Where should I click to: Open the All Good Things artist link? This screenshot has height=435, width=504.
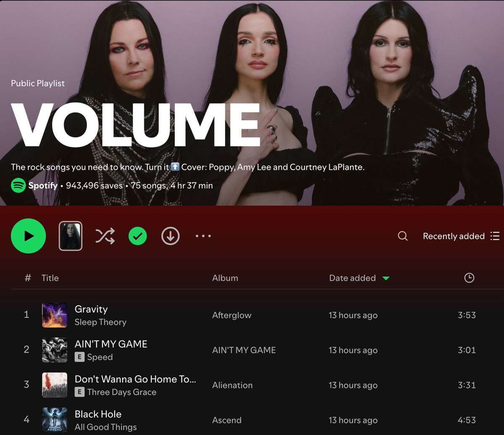[106, 427]
